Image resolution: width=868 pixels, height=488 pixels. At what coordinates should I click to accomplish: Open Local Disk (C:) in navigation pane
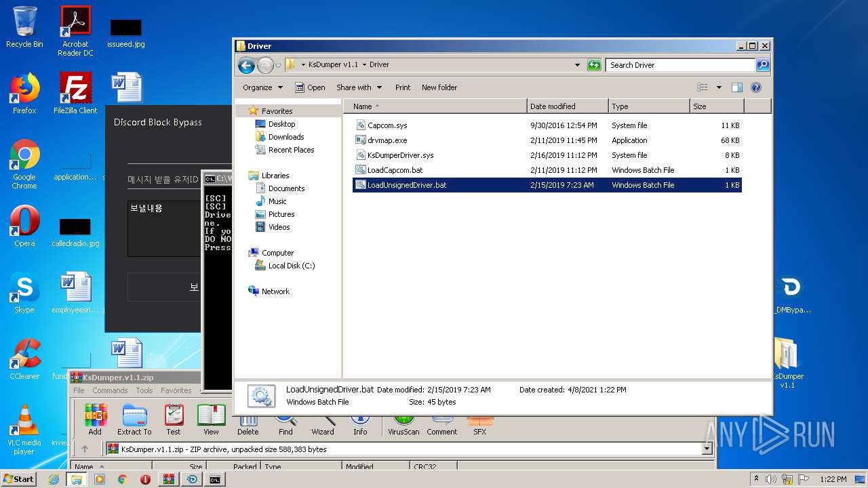coord(292,266)
